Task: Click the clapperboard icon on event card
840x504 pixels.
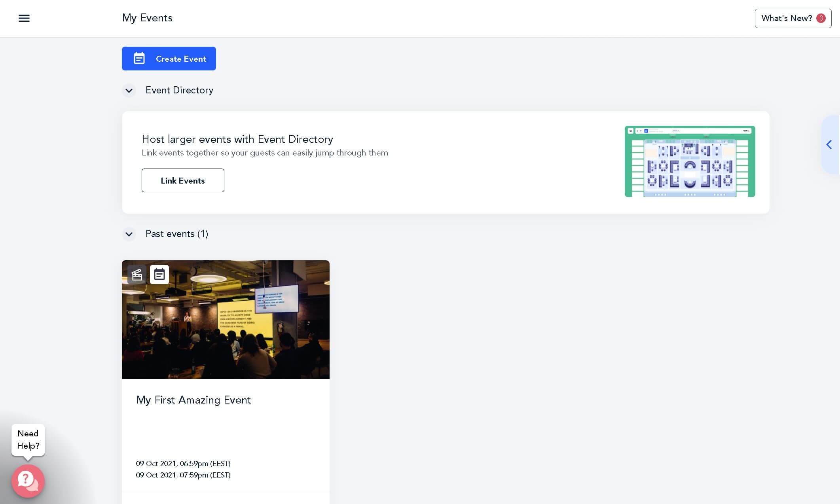Action: (x=137, y=275)
